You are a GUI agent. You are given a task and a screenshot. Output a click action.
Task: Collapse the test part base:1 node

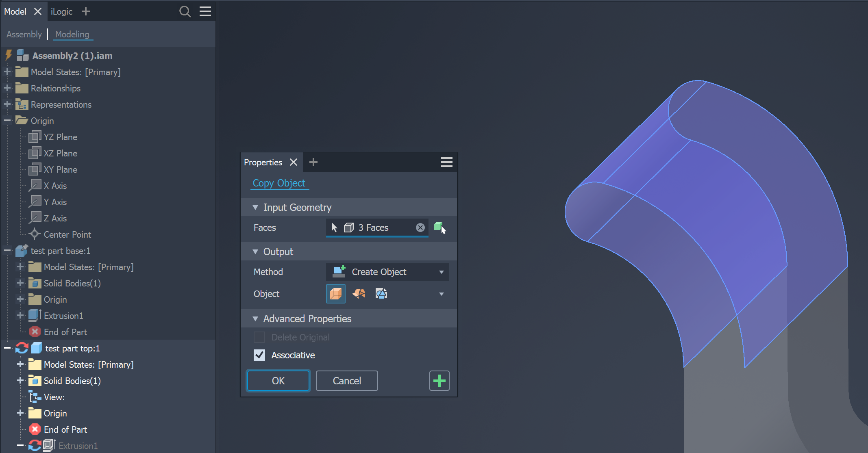point(7,251)
